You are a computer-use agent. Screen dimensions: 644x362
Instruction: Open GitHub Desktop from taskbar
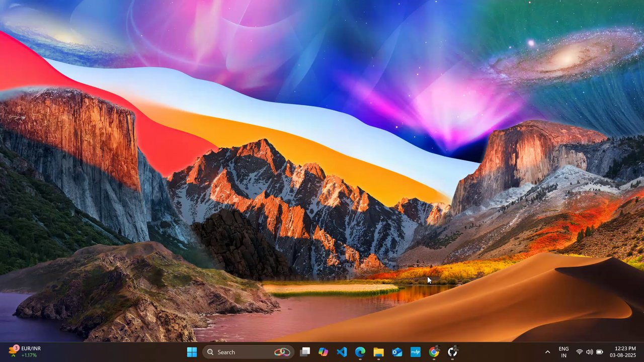point(452,352)
